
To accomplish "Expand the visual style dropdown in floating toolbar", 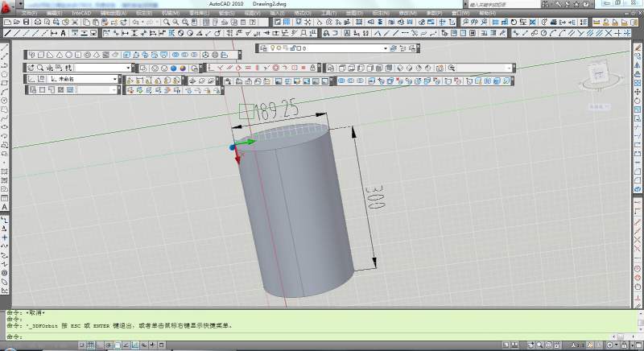I will pos(128,68).
